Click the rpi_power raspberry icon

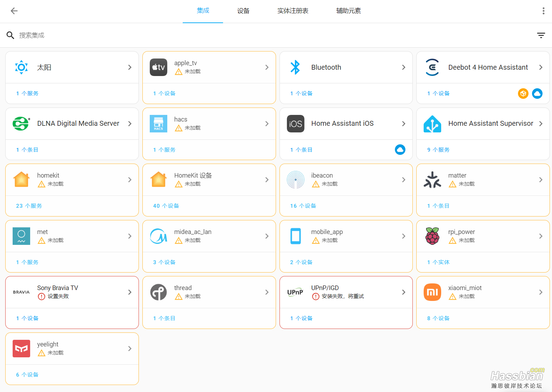(432, 236)
